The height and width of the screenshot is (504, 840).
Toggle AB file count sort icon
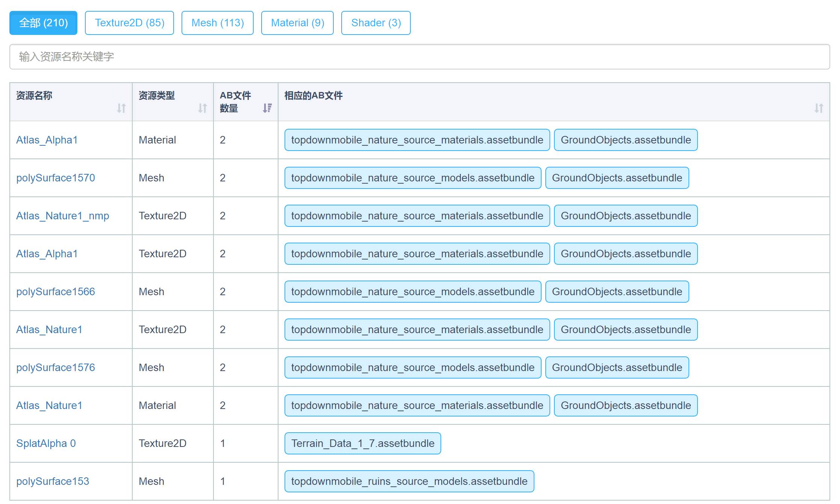point(267,108)
